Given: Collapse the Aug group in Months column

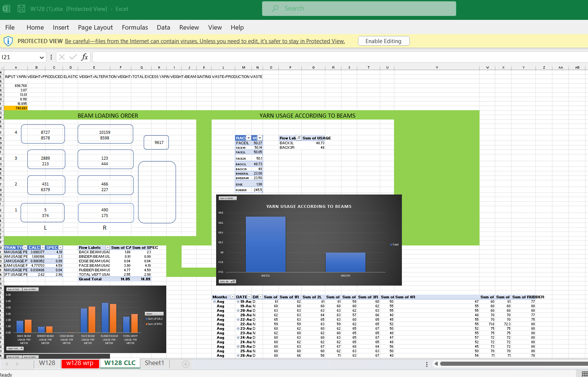Looking at the screenshot, I should tap(215, 302).
